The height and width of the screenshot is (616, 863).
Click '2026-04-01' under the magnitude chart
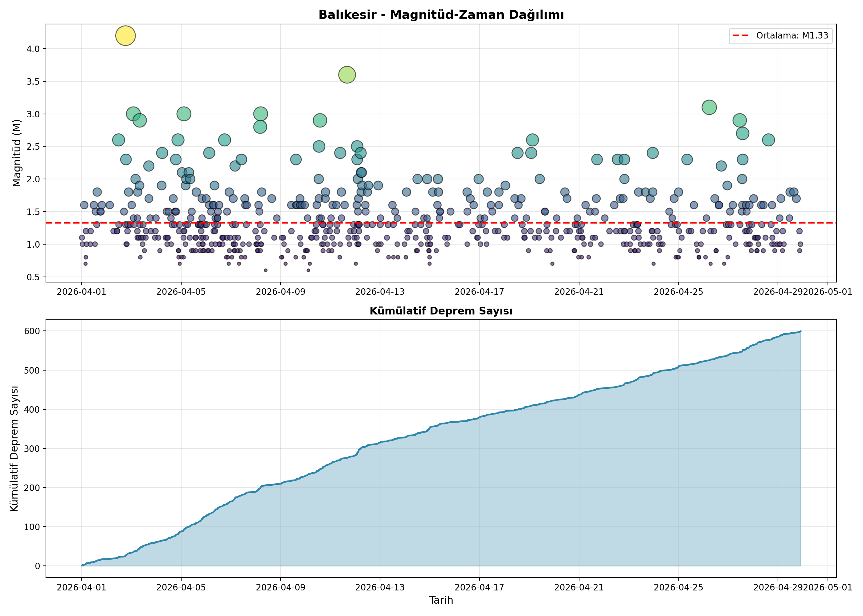coord(82,292)
